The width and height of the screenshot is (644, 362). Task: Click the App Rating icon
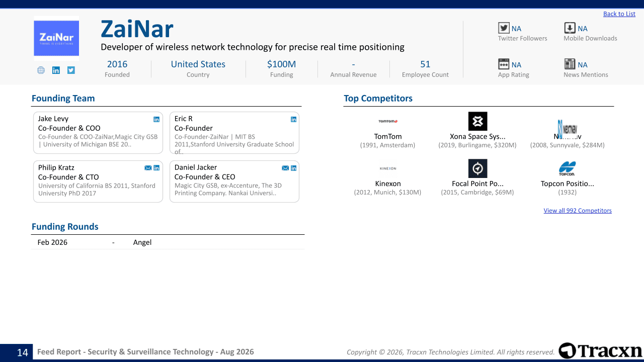(504, 64)
